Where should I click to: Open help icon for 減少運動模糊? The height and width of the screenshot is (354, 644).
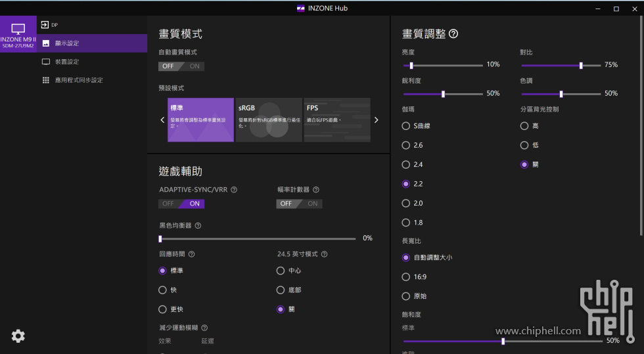tap(204, 328)
